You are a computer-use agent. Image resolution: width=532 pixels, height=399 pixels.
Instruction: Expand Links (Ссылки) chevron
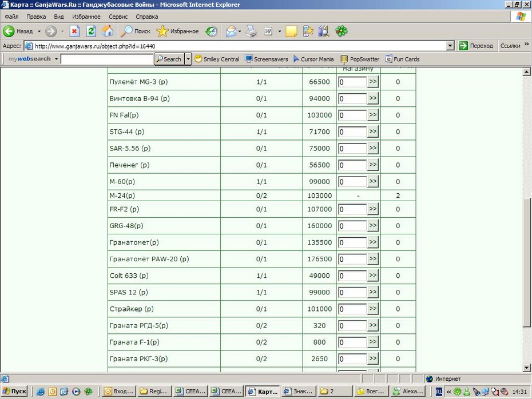coord(527,44)
